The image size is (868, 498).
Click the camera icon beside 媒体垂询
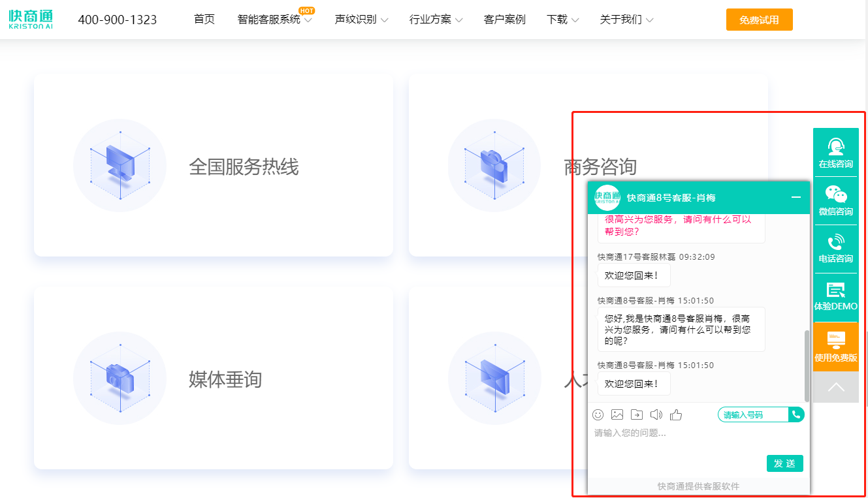(120, 378)
